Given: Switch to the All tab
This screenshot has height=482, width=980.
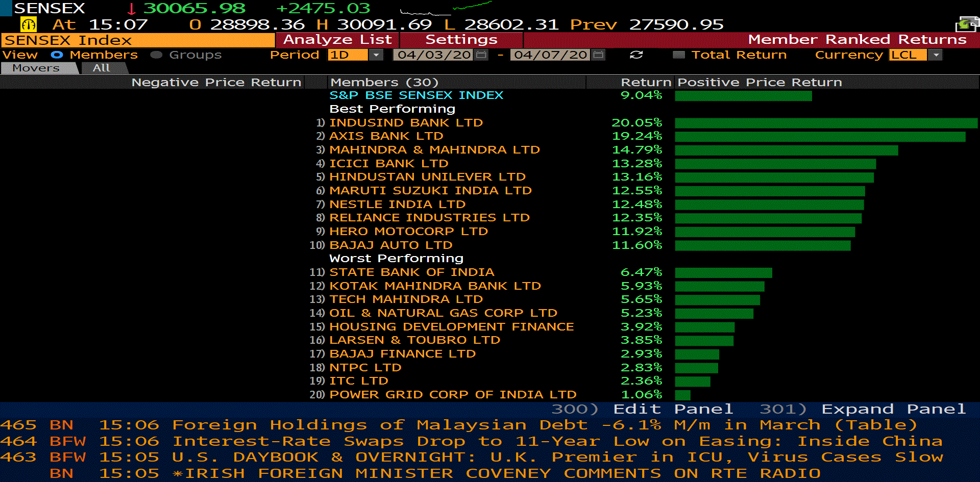Looking at the screenshot, I should coord(101,68).
